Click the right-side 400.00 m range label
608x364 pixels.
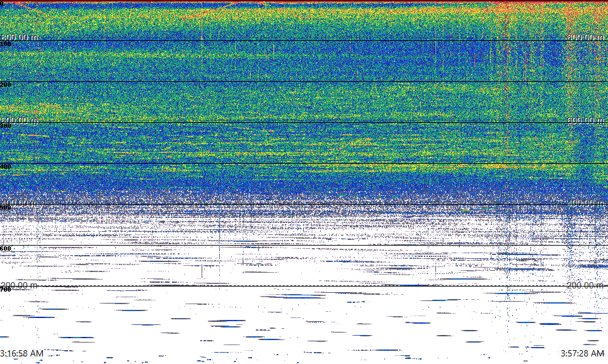pos(586,202)
